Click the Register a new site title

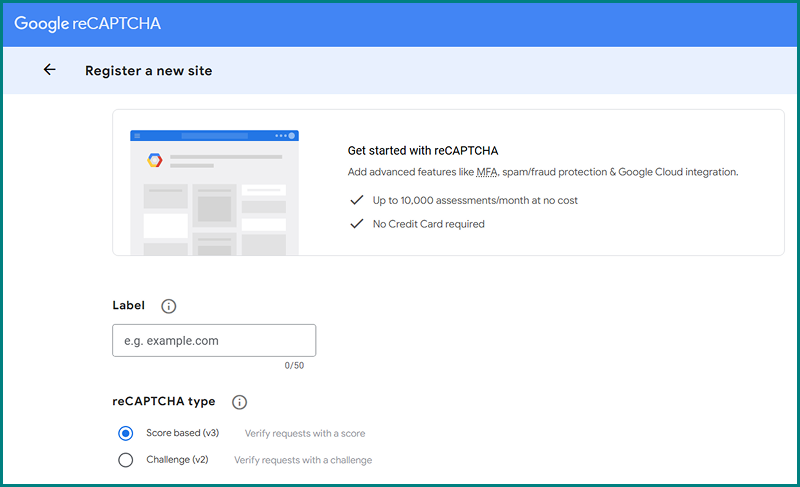(148, 71)
